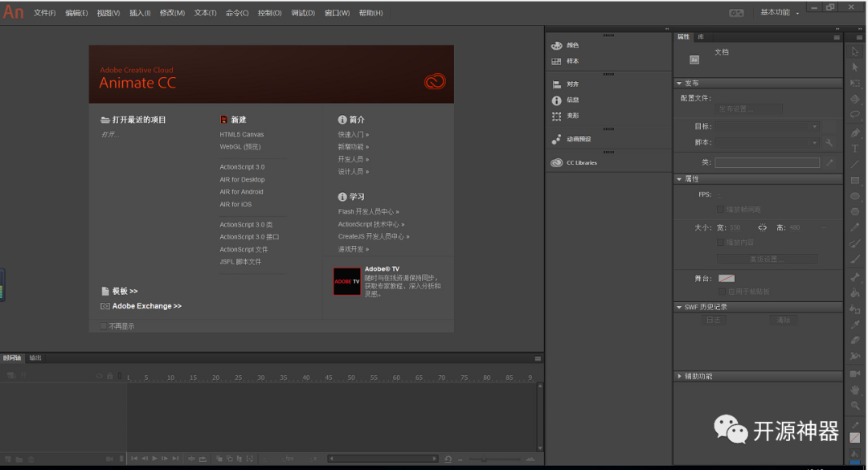The height and width of the screenshot is (470, 868).
Task: Click the stroke color swatch in toolbar
Action: click(854, 437)
